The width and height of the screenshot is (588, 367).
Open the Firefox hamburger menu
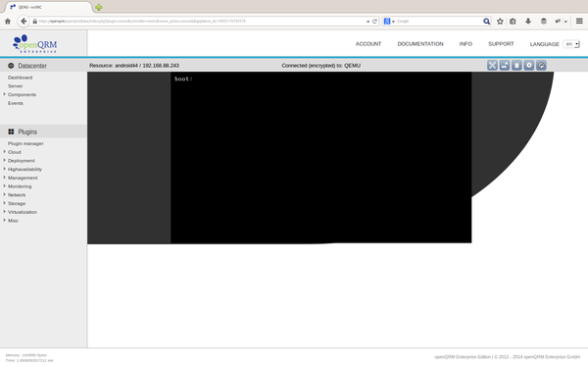[x=579, y=22]
